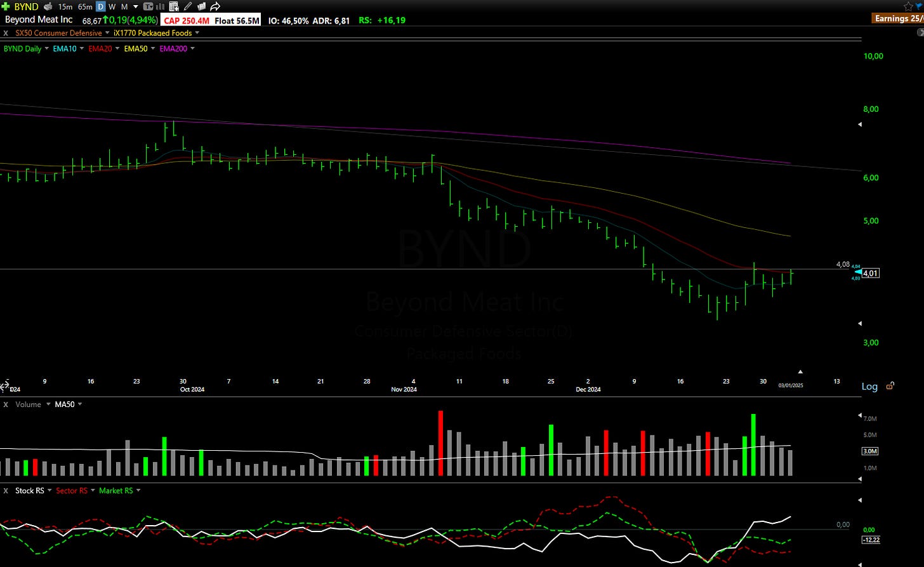This screenshot has width=924, height=567.
Task: Switch to the 15m timeframe
Action: point(65,6)
